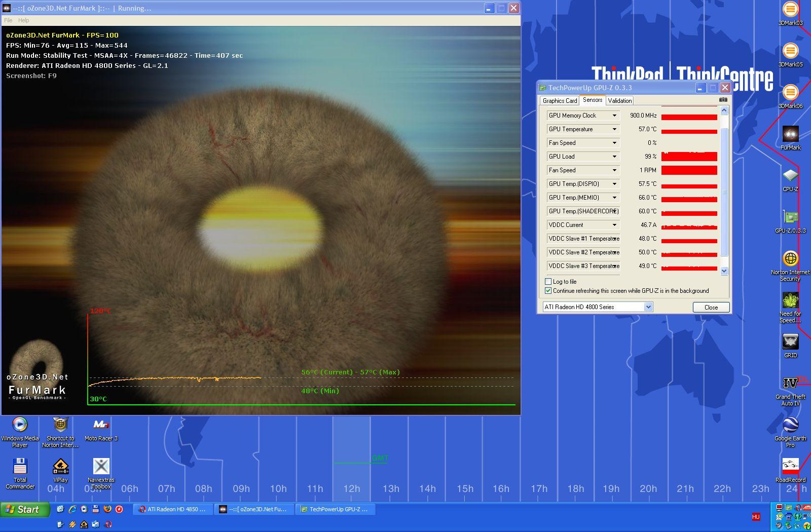Screen dimensions: 811x532
Task: Select the Sensors tab in GPU-Z
Action: pyautogui.click(x=593, y=100)
